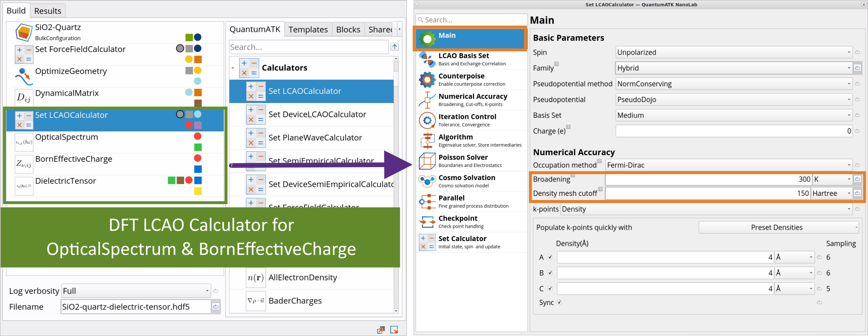Click the Set ForceFieldCalculator block icon
868x336 pixels.
click(x=24, y=54)
